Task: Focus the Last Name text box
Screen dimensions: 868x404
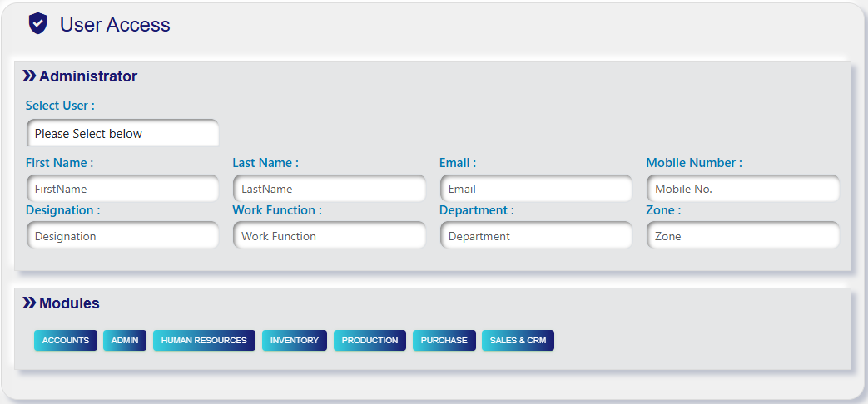Action: click(329, 189)
